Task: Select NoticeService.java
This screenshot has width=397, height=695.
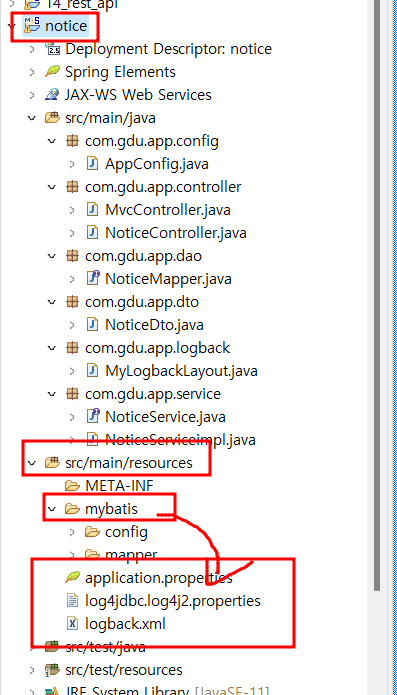Action: tap(165, 417)
